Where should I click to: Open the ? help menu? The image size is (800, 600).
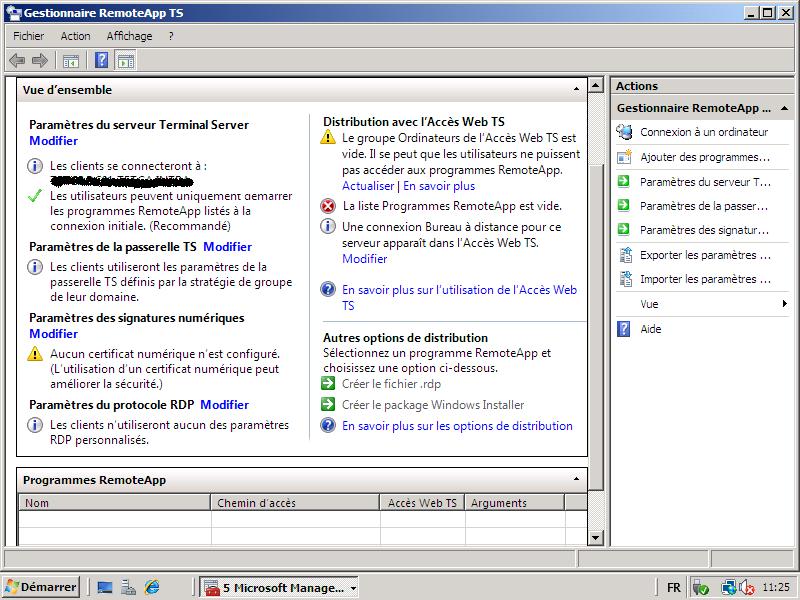171,36
